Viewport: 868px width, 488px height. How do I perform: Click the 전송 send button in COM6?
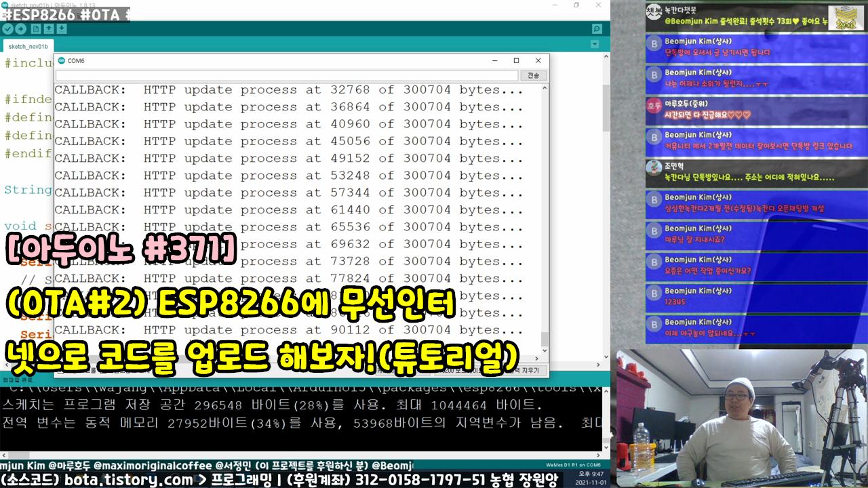pyautogui.click(x=534, y=75)
